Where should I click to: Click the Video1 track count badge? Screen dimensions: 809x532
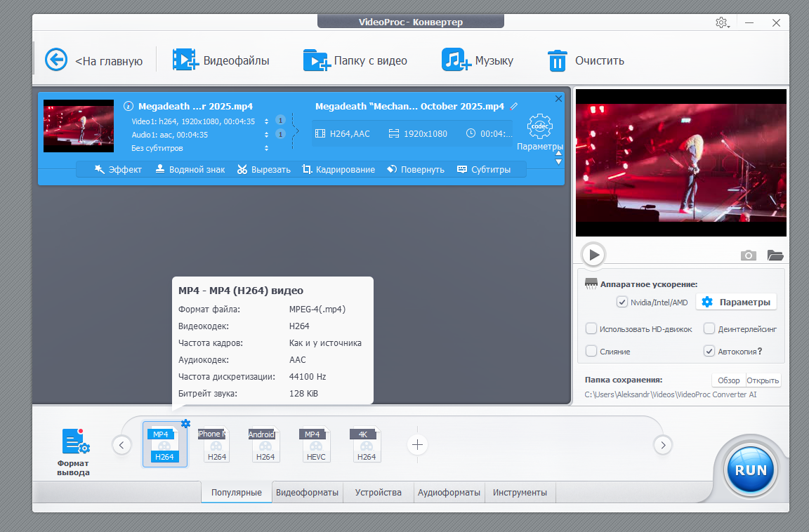[x=280, y=120]
